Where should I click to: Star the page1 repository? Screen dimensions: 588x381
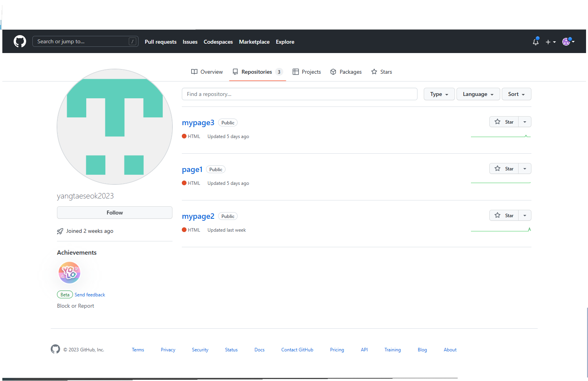pyautogui.click(x=504, y=168)
